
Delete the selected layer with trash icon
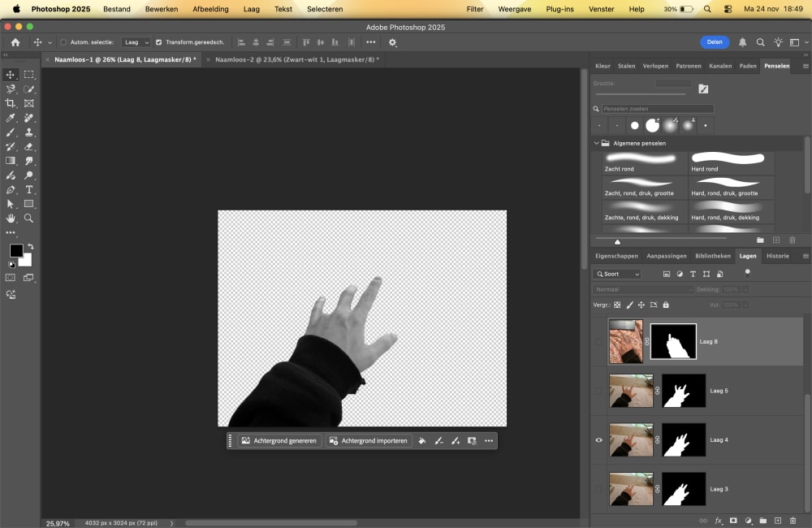793,521
